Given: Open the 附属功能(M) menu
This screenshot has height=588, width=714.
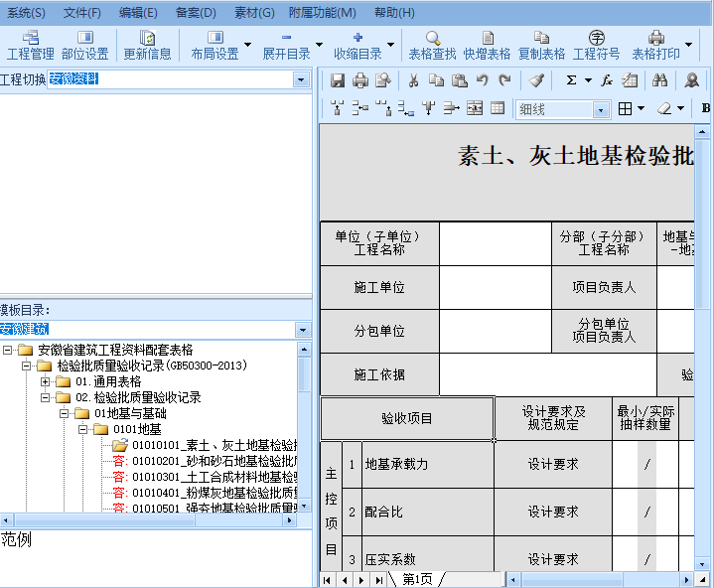Looking at the screenshot, I should coord(322,13).
